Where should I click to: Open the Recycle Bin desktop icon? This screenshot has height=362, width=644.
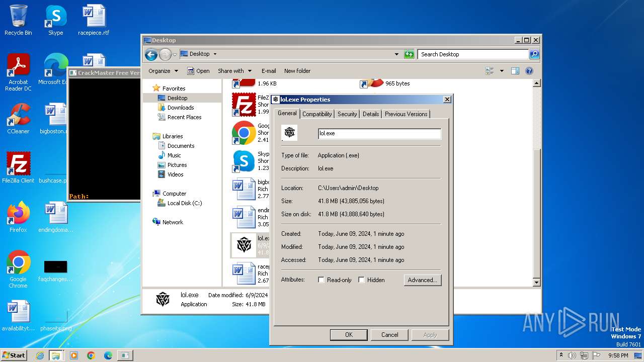tap(18, 20)
